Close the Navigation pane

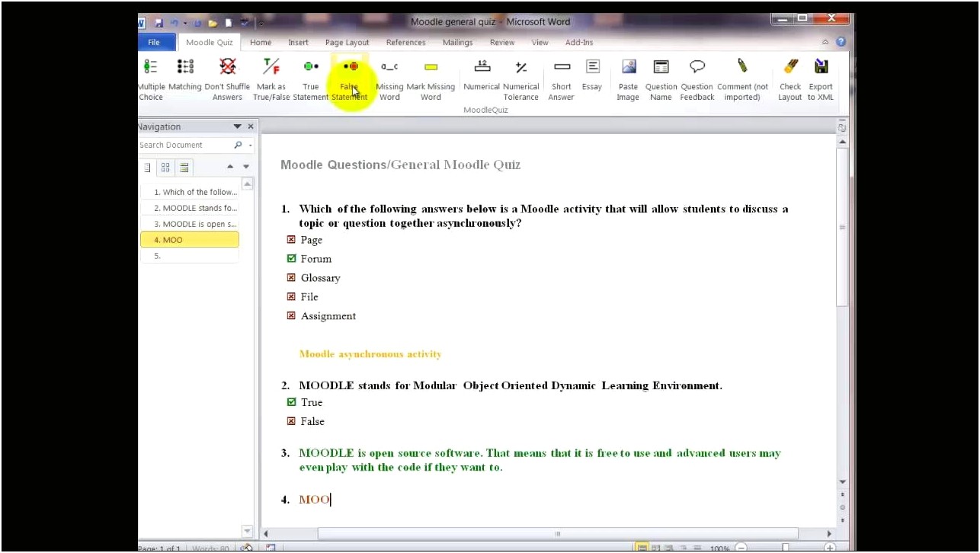(x=251, y=126)
